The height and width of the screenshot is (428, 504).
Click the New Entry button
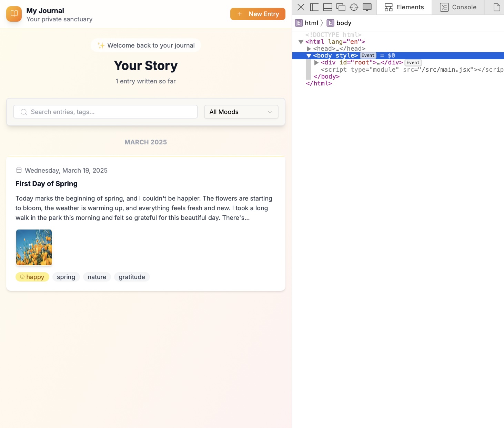coord(258,14)
